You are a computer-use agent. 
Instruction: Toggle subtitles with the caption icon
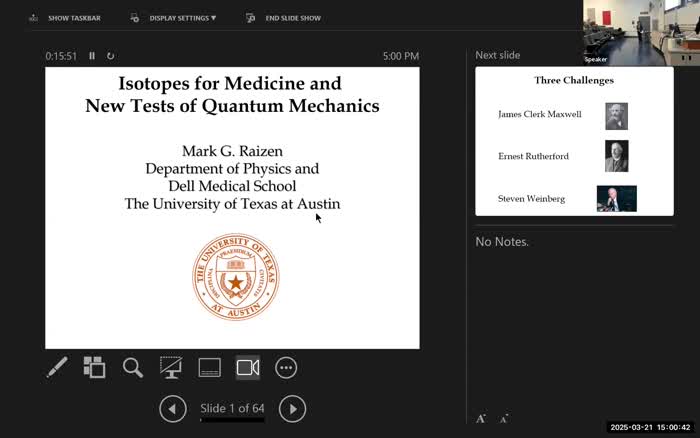(209, 368)
